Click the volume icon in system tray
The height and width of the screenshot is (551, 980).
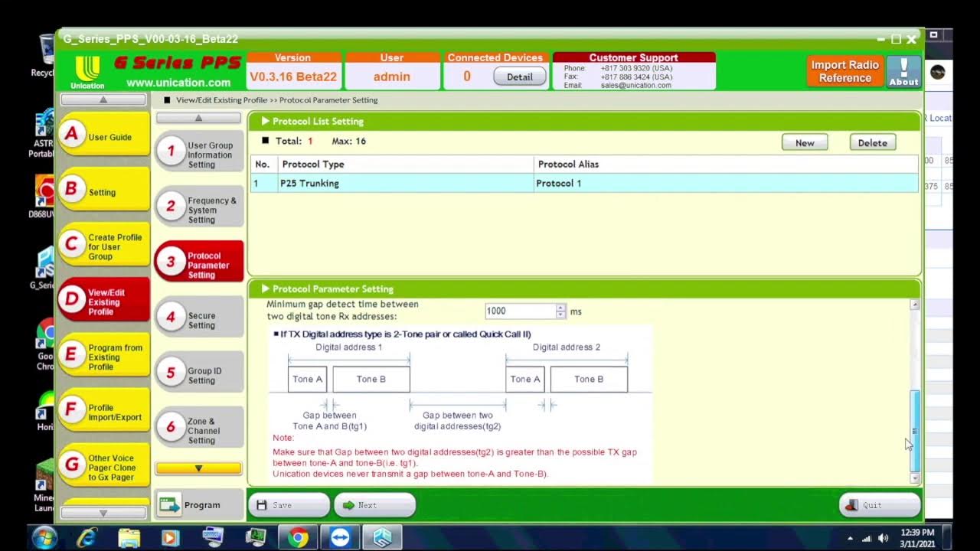[883, 538]
